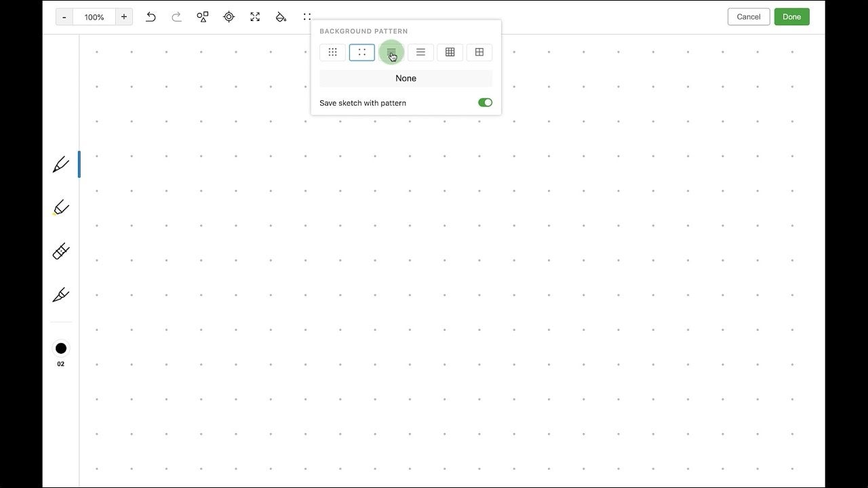Select the cut selection tool in sidebar
This screenshot has width=868, height=488.
(61, 295)
